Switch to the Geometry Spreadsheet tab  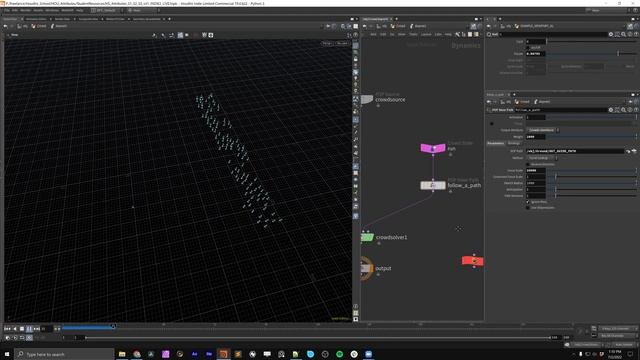click(x=147, y=19)
